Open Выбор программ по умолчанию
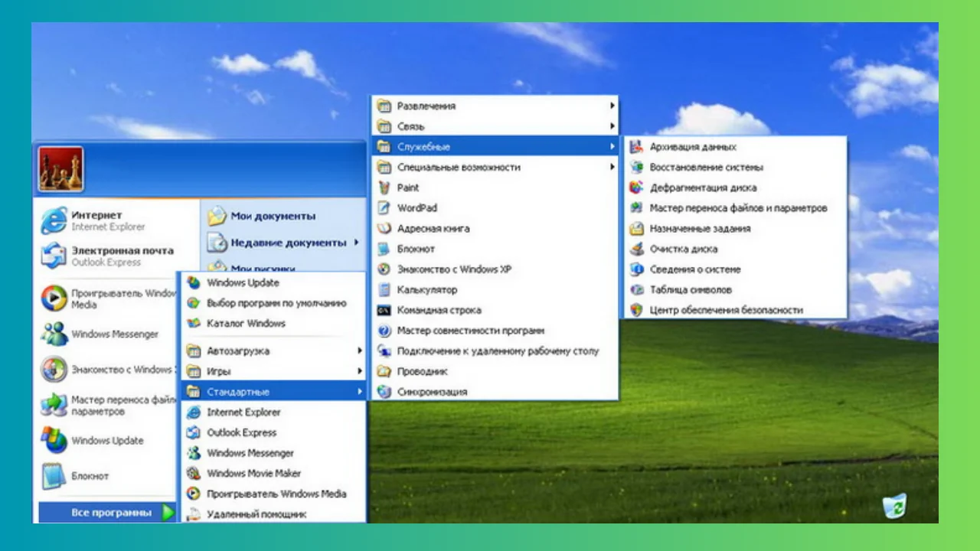Viewport: 980px width, 551px height. coord(273,303)
